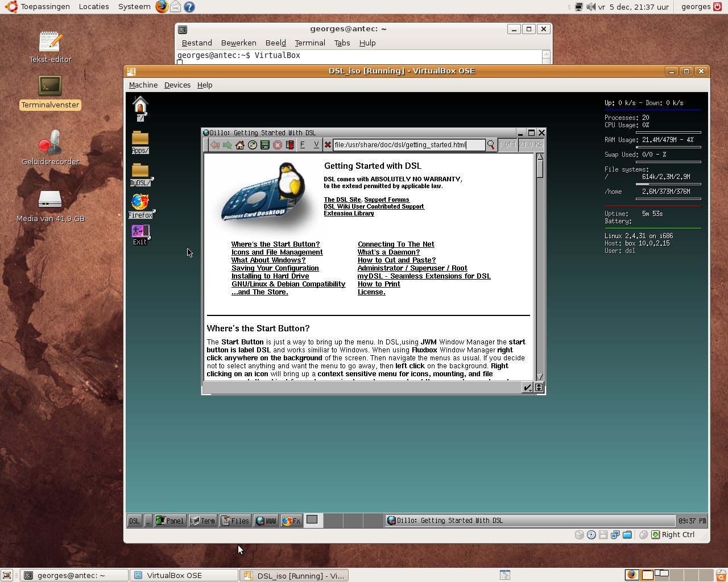
Task: Open the 'Connecting To The Net' link
Action: coord(396,244)
